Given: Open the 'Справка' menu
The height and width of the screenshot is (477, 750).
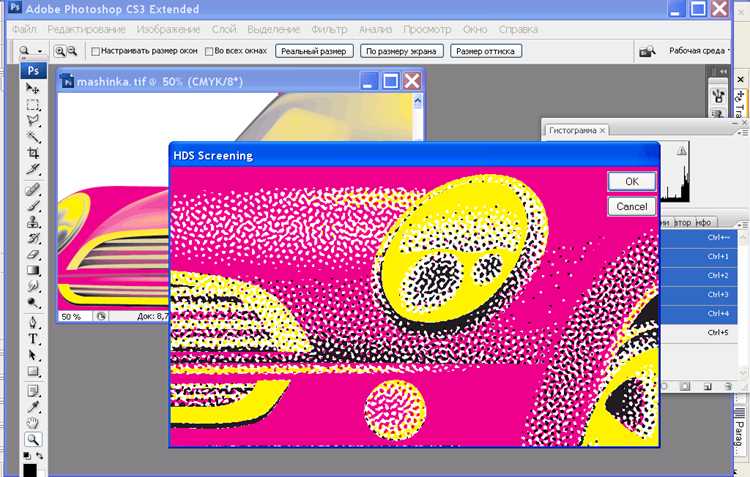Looking at the screenshot, I should click(x=518, y=29).
